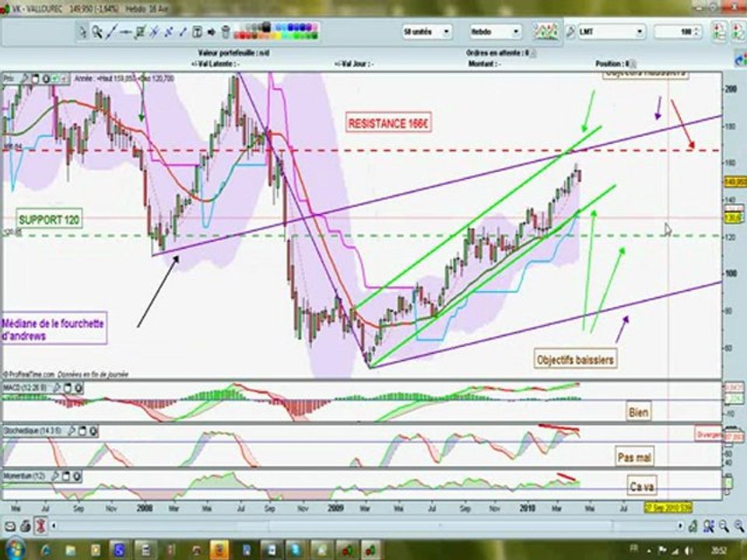Click the wrench icon beside LMT
The image size is (747, 560).
(570, 32)
